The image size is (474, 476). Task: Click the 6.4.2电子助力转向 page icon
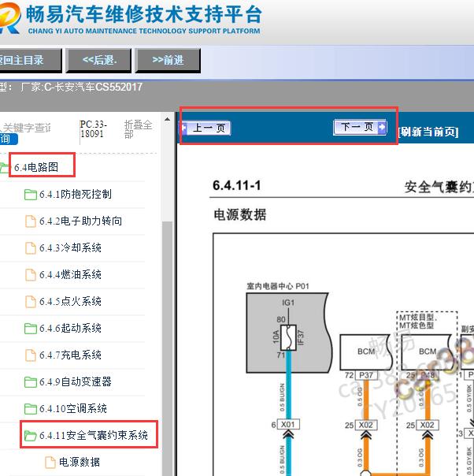pos(31,221)
